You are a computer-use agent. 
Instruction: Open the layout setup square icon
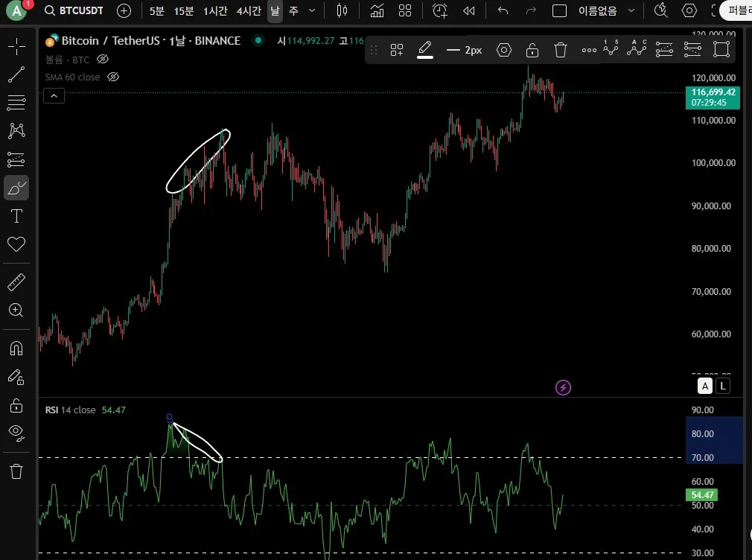point(559,10)
